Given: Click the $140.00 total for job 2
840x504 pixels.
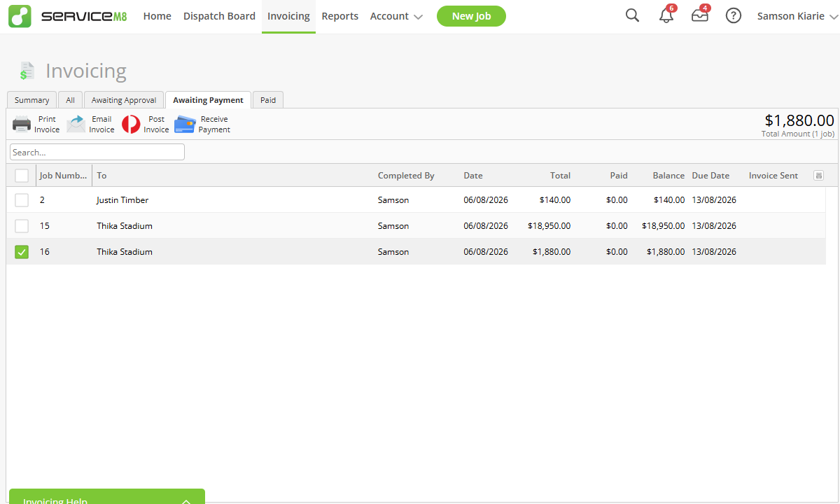Looking at the screenshot, I should [x=555, y=200].
